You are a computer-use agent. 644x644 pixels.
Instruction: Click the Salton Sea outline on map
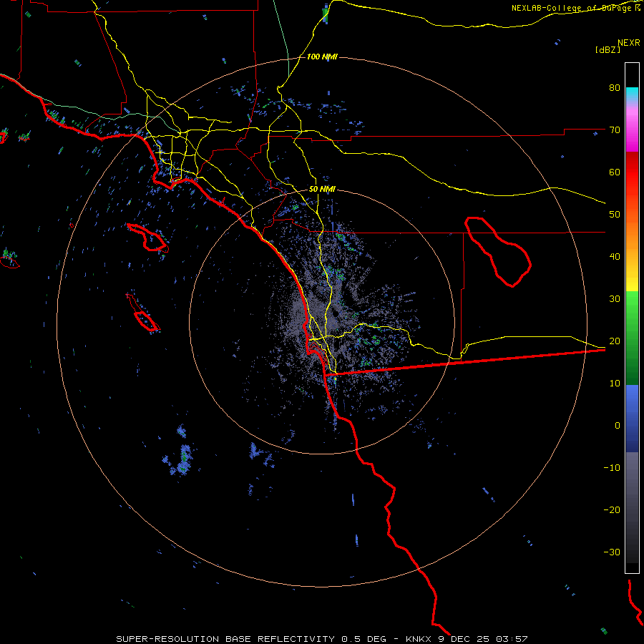click(x=498, y=251)
